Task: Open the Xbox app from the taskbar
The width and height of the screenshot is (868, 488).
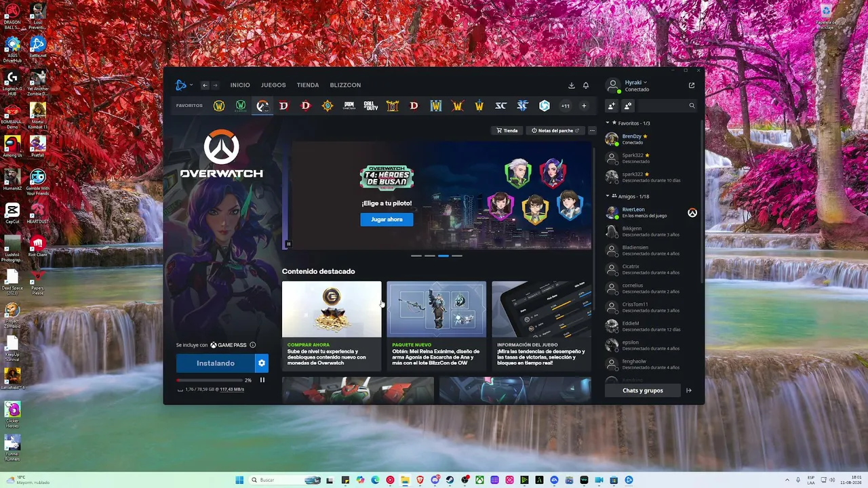Action: [481, 480]
